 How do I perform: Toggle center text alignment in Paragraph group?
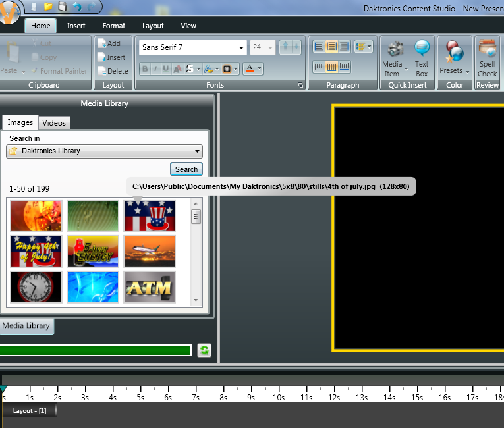click(x=332, y=47)
